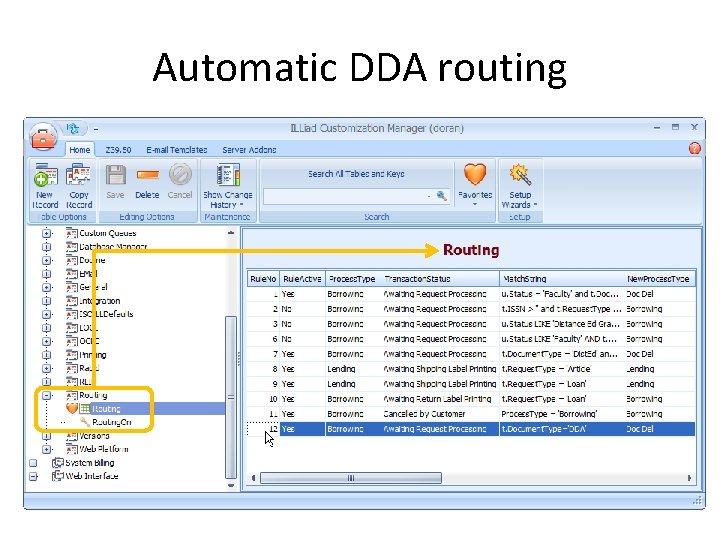Click the tree panel scroll up arrow
The image size is (720, 540).
231,233
